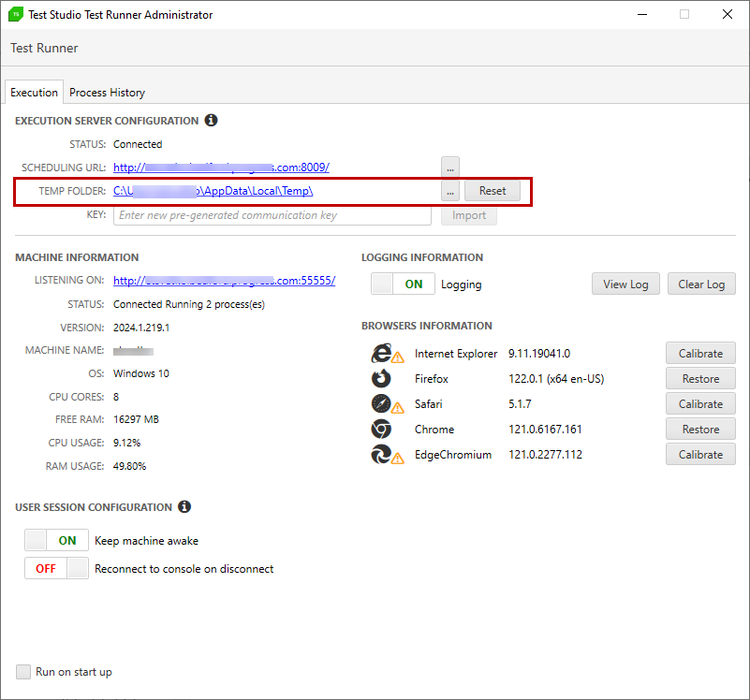The width and height of the screenshot is (750, 700).
Task: Calibrate Safari browser
Action: [x=700, y=404]
